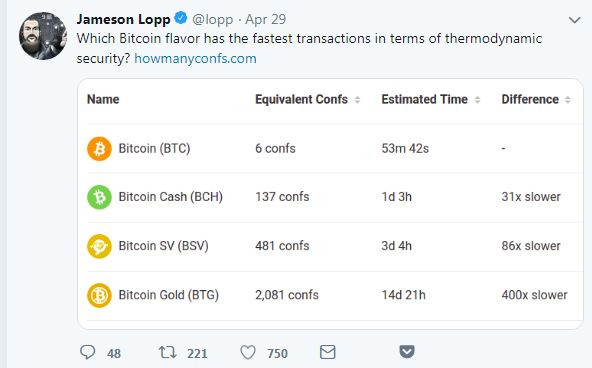Share tweet via envelope message icon
Viewport: 592px width, 368px height.
coord(327,352)
